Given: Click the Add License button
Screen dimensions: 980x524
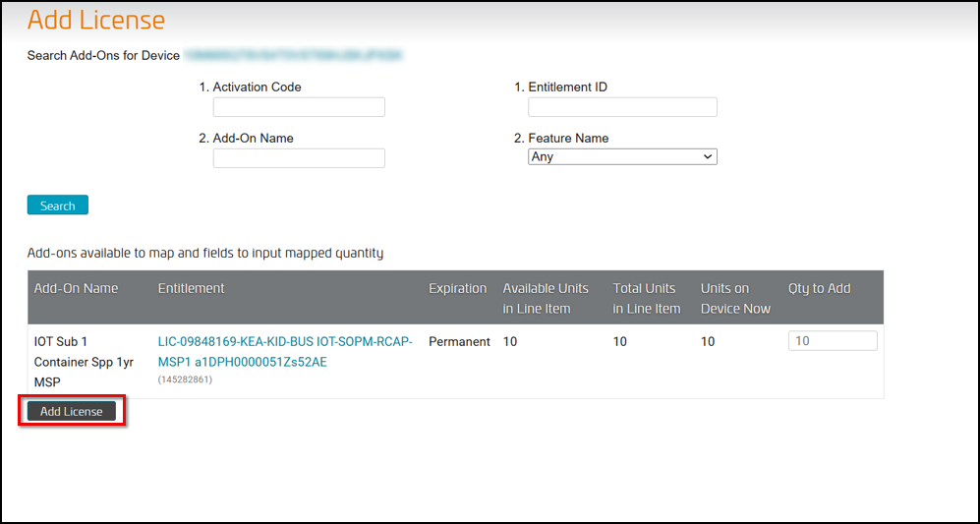Looking at the screenshot, I should coord(71,411).
